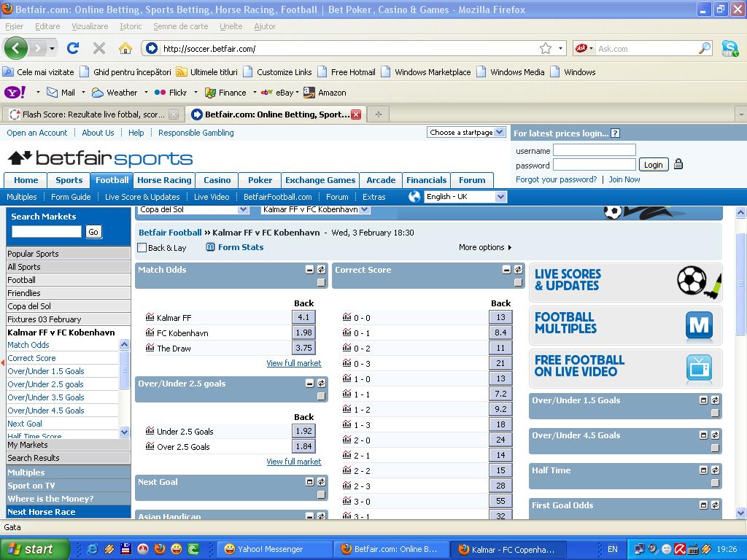Tick the Match Odds panel checkbox
This screenshot has height=560, width=747.
(322, 282)
